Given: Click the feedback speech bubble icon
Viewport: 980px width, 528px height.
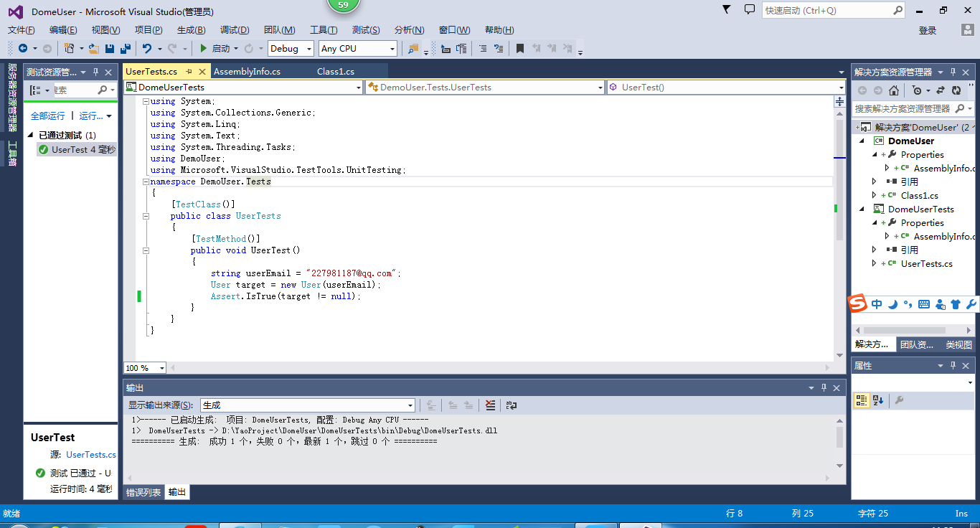Looking at the screenshot, I should pyautogui.click(x=750, y=10).
